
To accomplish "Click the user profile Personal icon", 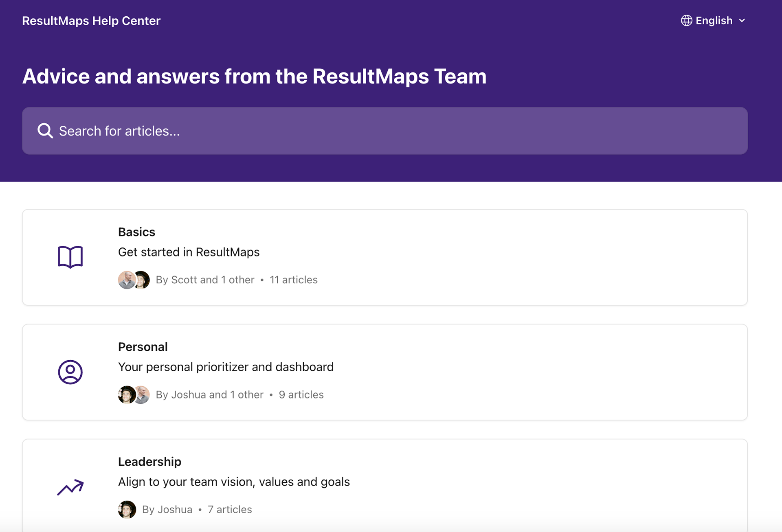I will [x=70, y=372].
